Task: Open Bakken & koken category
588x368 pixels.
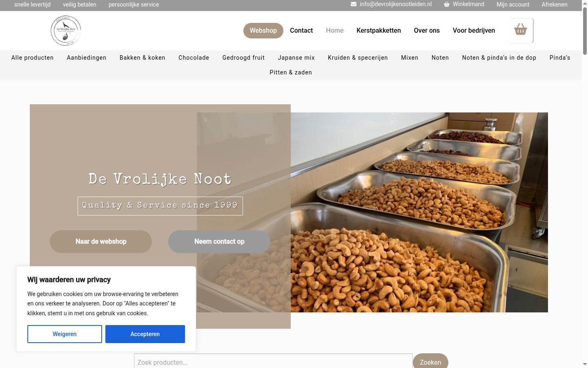Action: point(143,58)
